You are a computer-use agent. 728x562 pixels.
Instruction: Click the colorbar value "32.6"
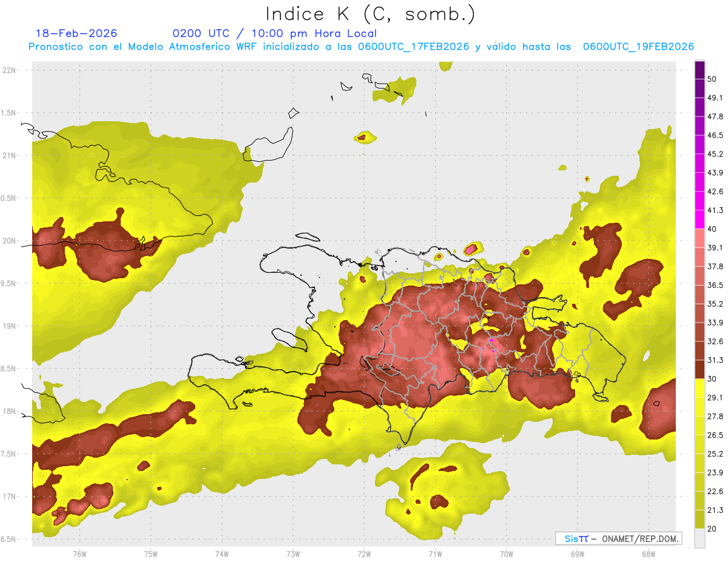(715, 341)
